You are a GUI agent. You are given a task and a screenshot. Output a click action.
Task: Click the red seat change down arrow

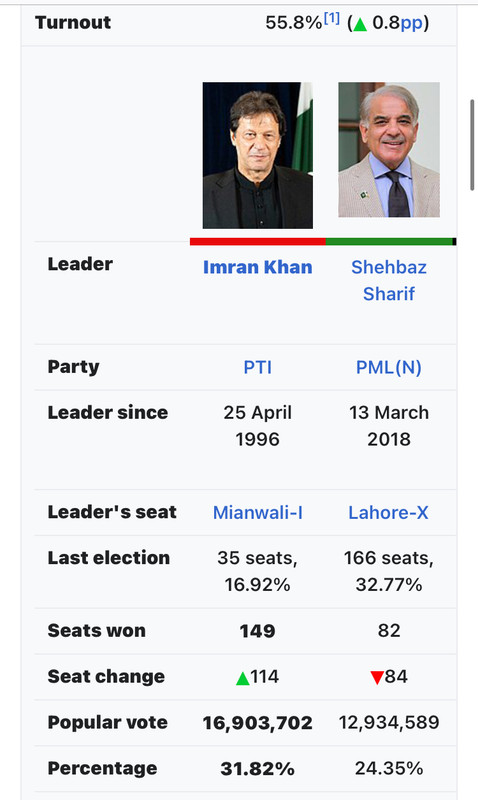[x=377, y=678]
